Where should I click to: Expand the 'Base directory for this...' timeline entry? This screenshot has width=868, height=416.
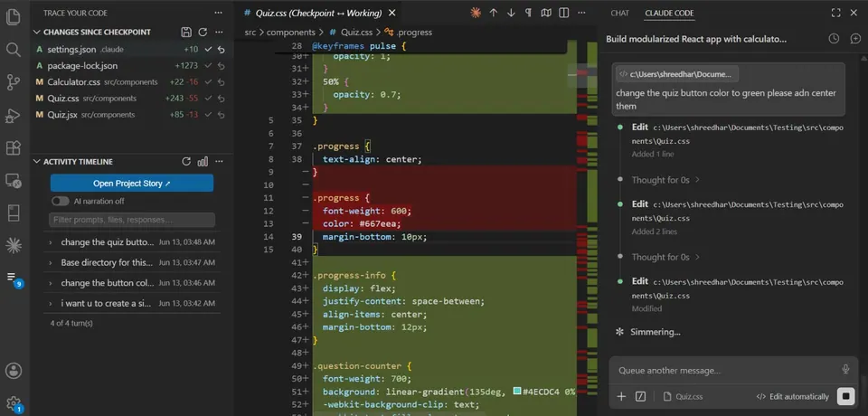51,262
